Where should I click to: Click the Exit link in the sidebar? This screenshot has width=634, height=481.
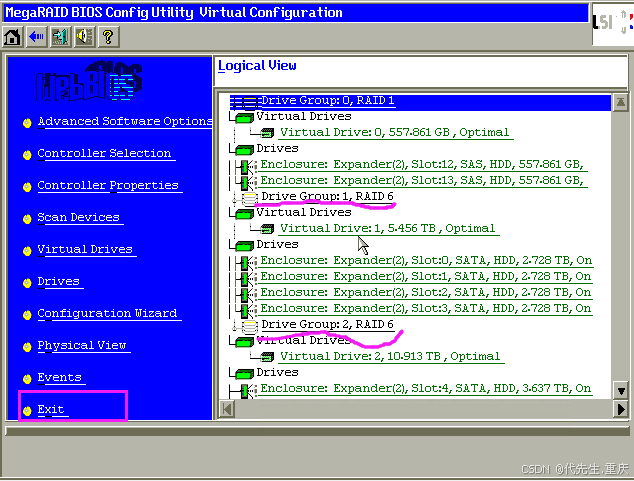point(51,409)
